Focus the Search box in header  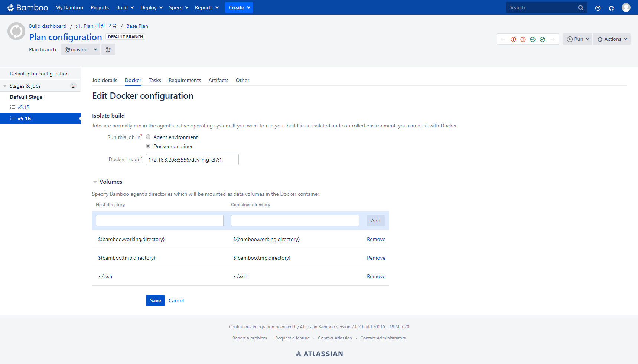(x=541, y=7)
